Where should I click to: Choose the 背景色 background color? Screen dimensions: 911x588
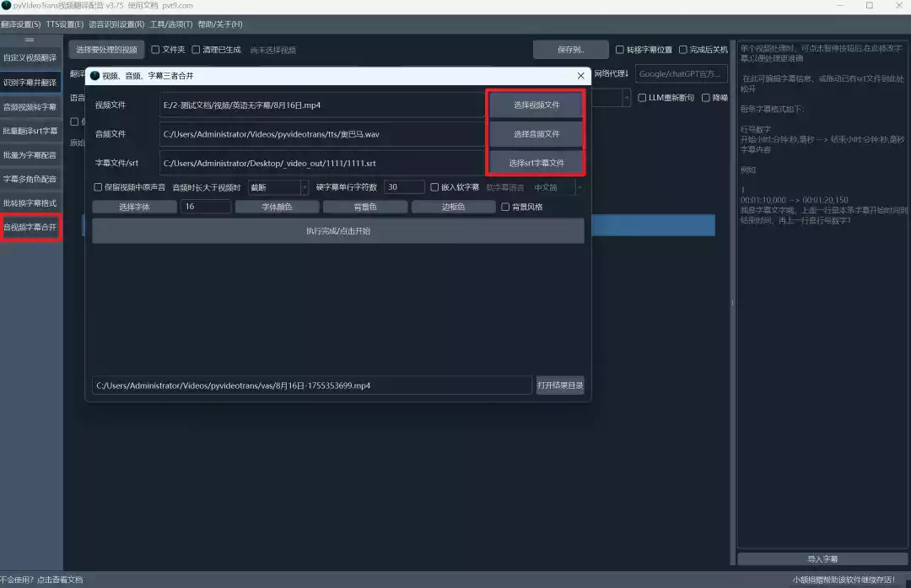[x=365, y=207]
